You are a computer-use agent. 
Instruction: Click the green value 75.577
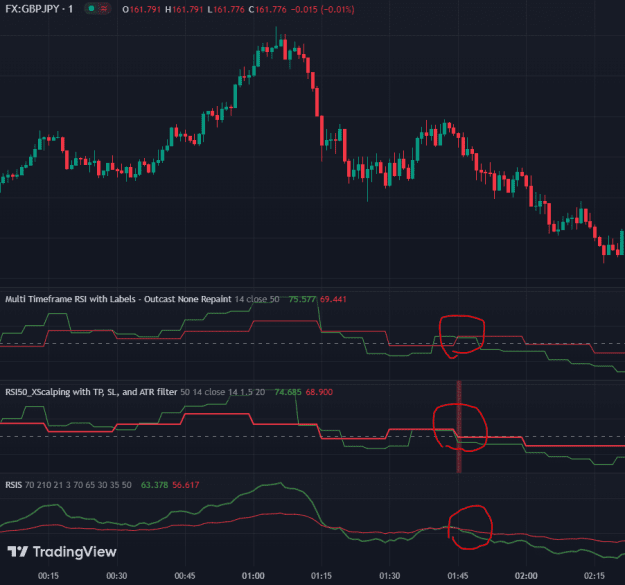click(x=302, y=299)
